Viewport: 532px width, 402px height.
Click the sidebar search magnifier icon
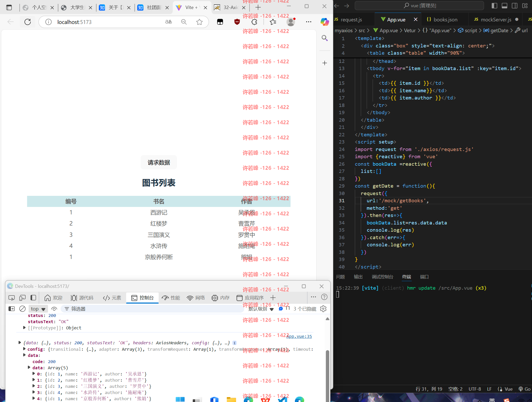[325, 38]
